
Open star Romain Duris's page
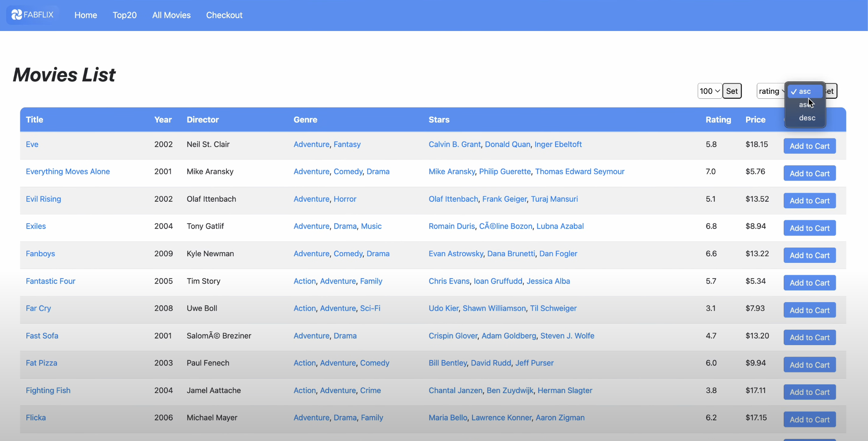pos(451,226)
